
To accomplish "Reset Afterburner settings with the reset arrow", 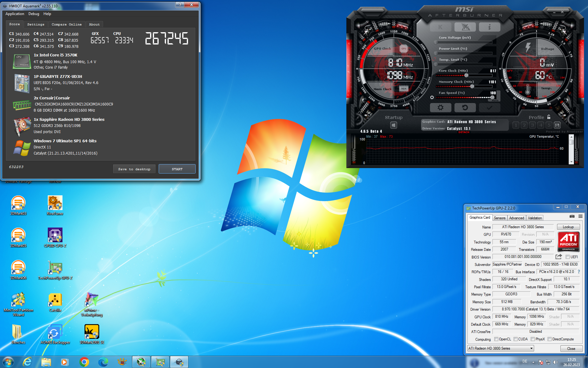I will 465,108.
